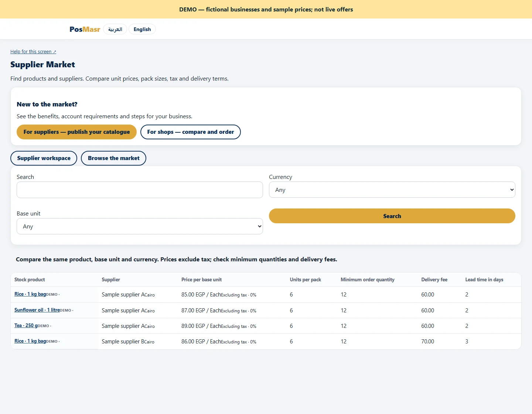Screen dimensions: 532x414
Task: Expand the Currency dropdown
Action: (392, 190)
